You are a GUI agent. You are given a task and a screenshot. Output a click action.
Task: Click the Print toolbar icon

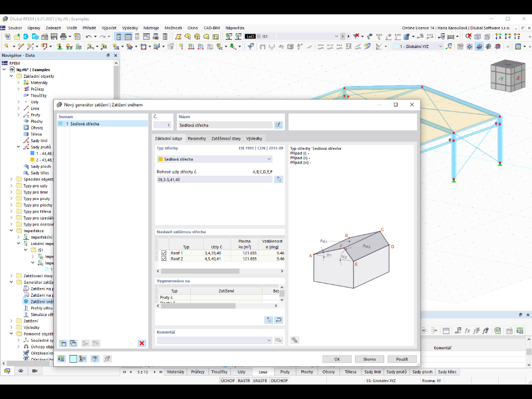pos(63,36)
